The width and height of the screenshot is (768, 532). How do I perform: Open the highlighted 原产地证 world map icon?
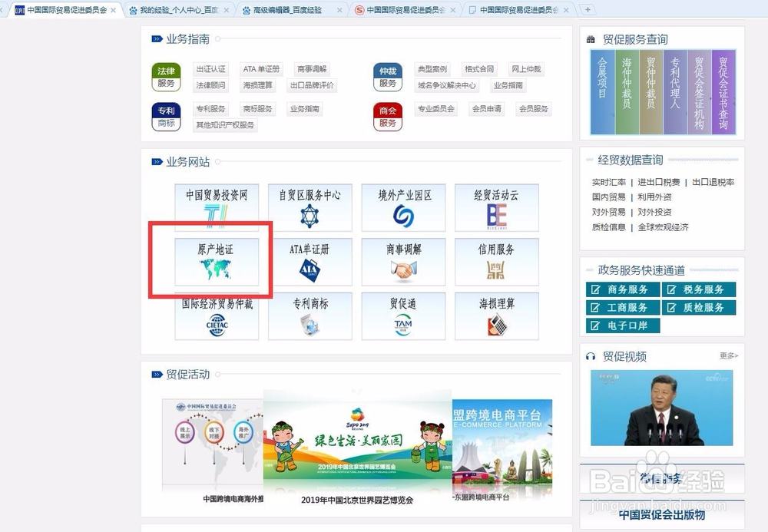[216, 262]
